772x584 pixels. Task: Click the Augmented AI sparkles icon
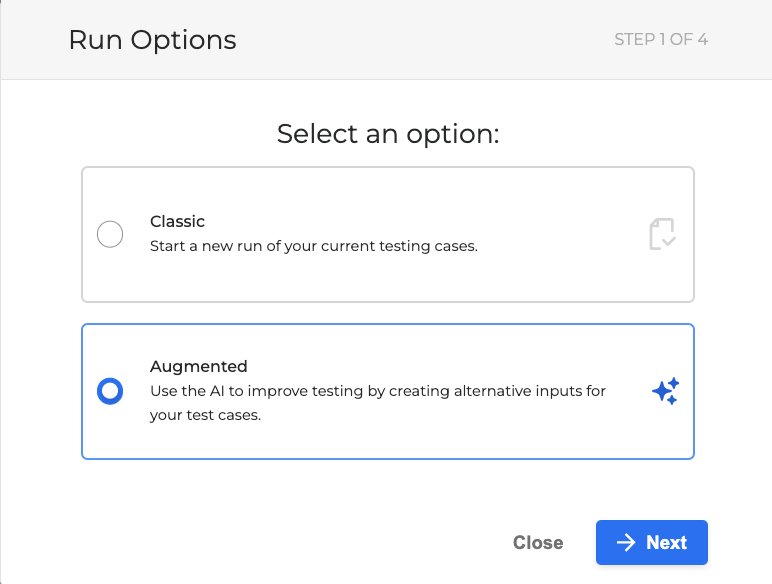pyautogui.click(x=665, y=391)
